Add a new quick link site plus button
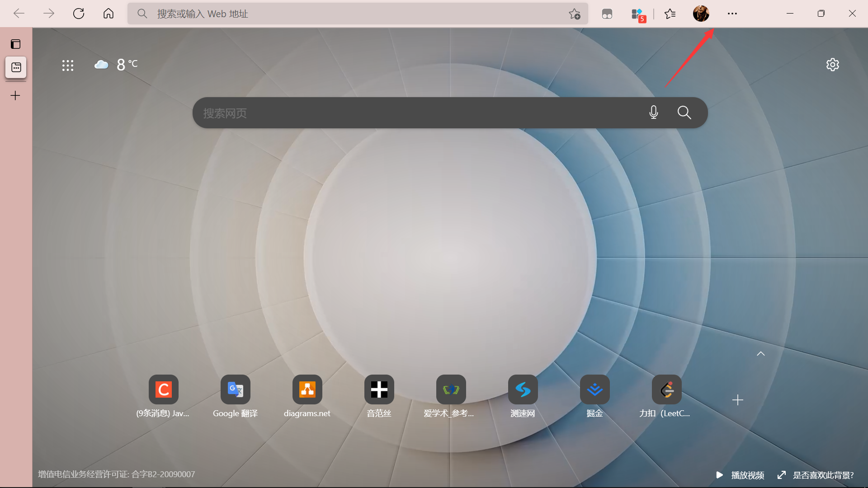 point(737,400)
